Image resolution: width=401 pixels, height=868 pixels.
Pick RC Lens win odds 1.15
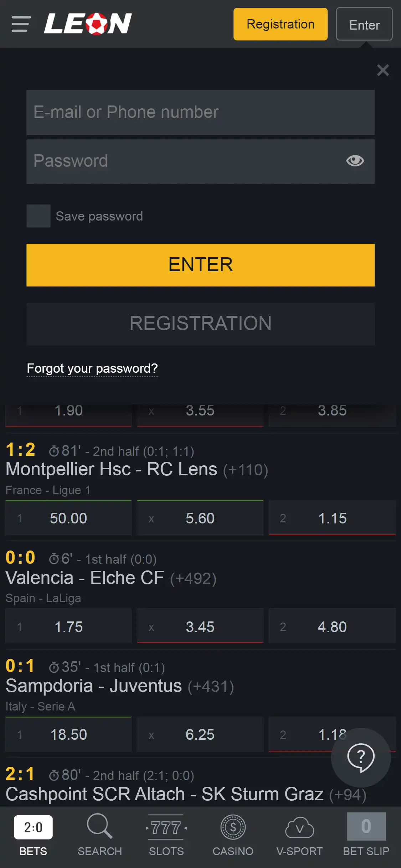coord(332,518)
